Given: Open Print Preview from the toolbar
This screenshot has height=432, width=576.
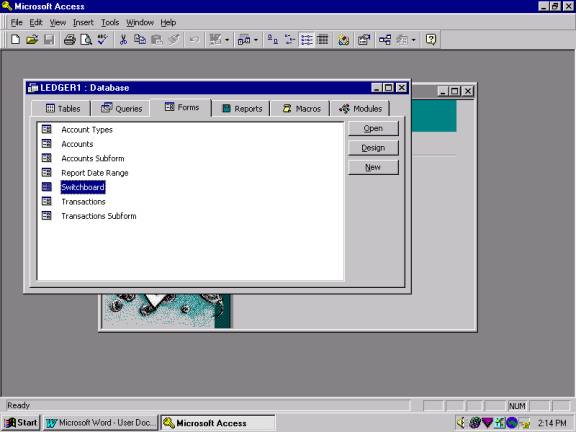Looking at the screenshot, I should tap(86, 39).
